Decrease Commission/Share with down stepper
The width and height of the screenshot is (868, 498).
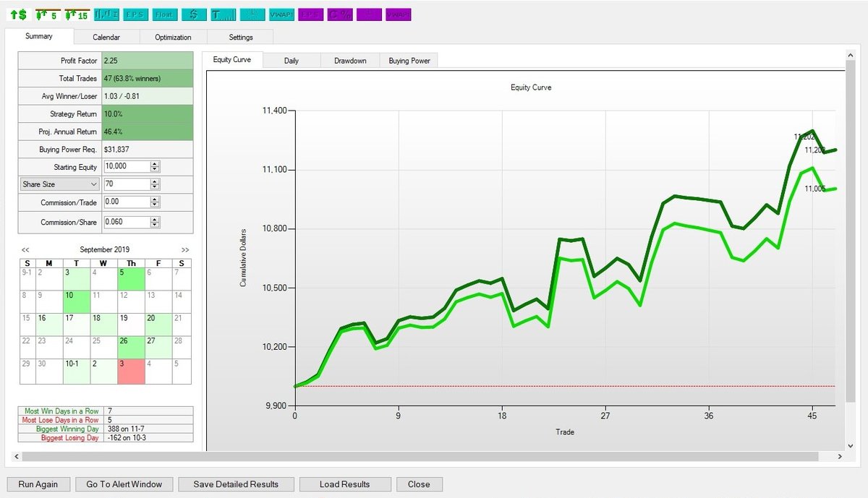[154, 226]
